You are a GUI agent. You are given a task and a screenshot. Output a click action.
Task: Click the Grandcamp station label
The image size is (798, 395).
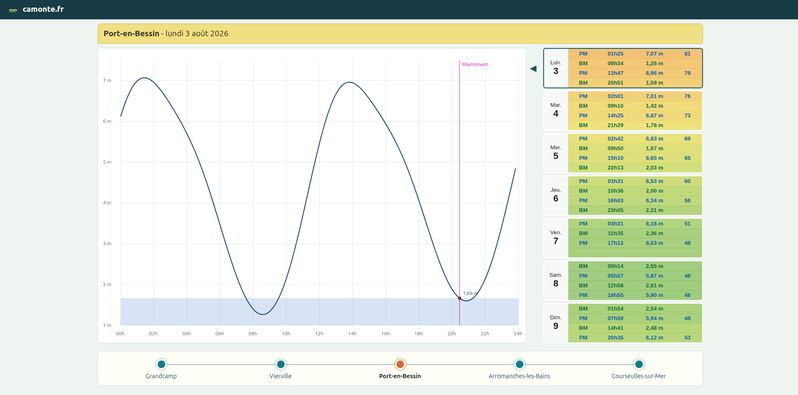161,376
